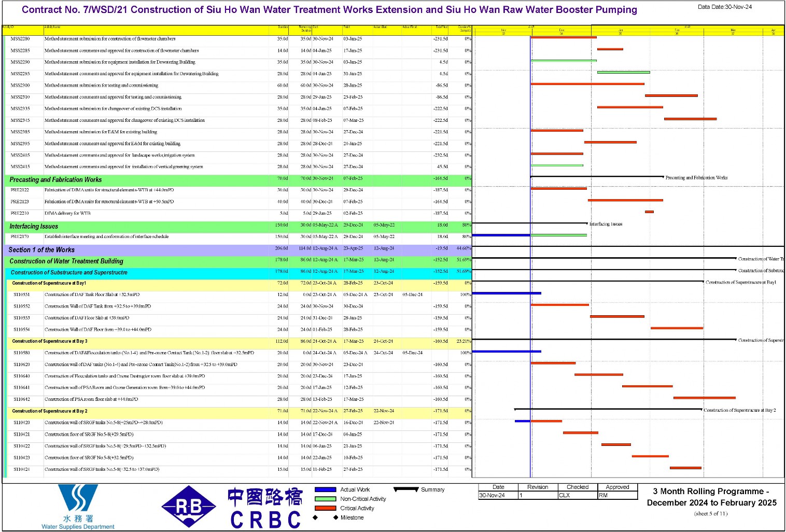Select activity ID S110553

tap(22, 318)
